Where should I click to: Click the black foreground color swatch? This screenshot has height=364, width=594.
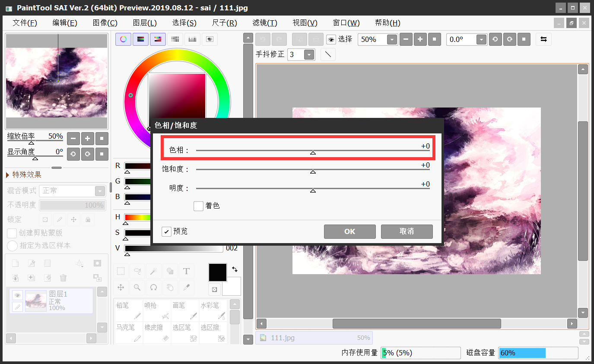(218, 272)
